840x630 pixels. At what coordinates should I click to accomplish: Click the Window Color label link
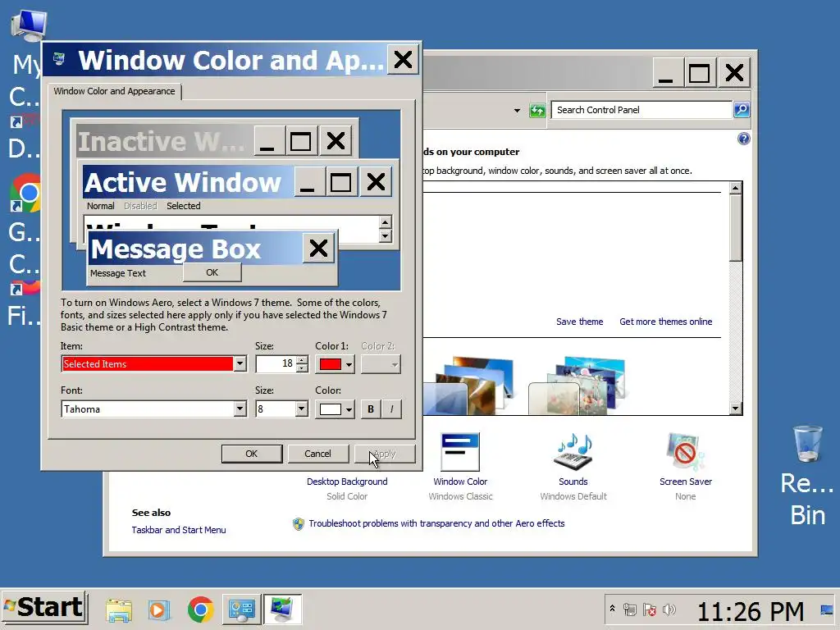coord(460,482)
